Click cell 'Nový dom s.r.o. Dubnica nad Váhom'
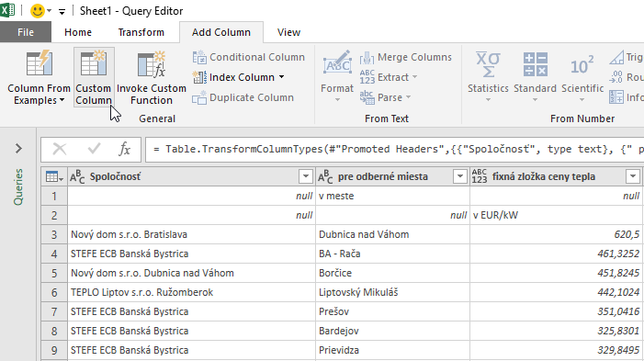Viewport: 644px width, 361px height. pyautogui.click(x=191, y=273)
